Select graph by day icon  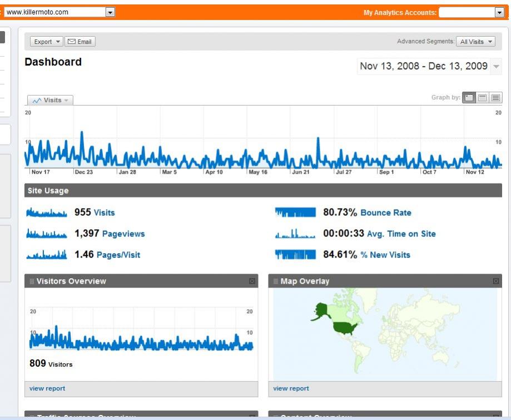(469, 98)
